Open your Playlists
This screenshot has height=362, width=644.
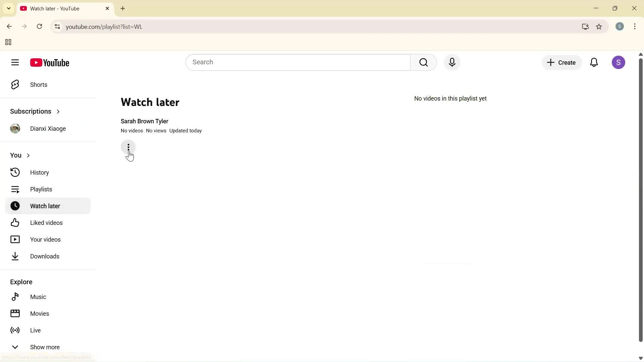(41, 189)
